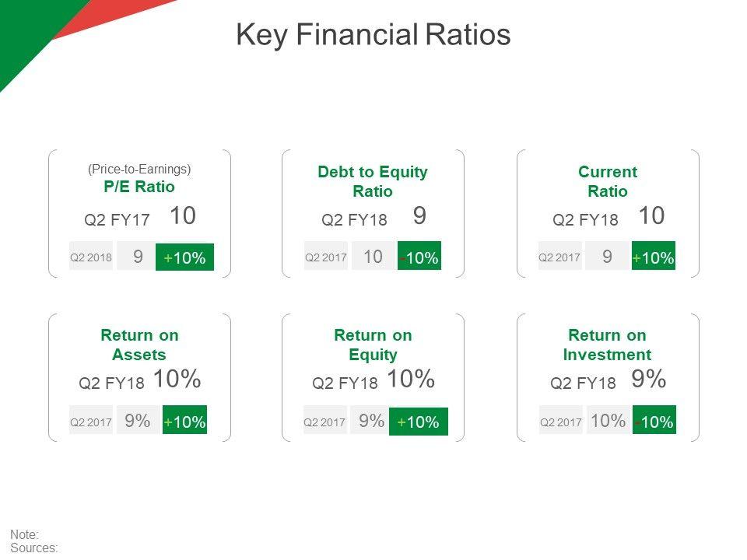Image resolution: width=747 pixels, height=560 pixels.
Task: Select the Q2 FY17 label in P/E card
Action: click(117, 220)
